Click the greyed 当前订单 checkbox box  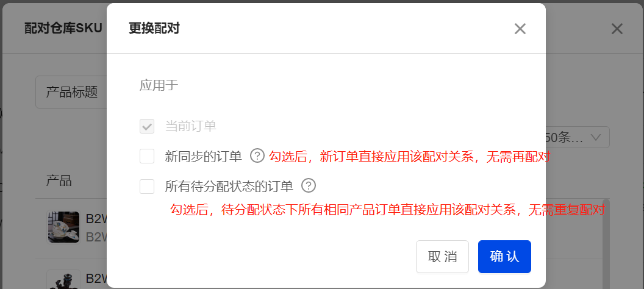tap(147, 126)
